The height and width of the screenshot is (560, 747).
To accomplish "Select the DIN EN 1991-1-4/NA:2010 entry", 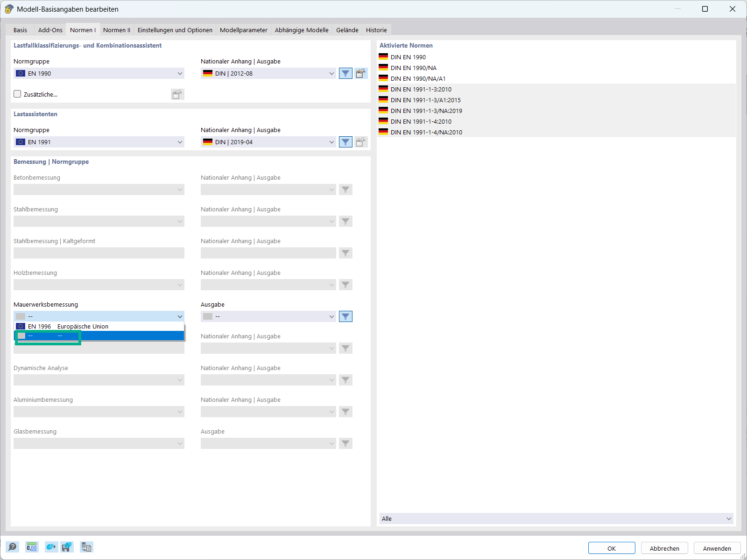I will [x=557, y=132].
